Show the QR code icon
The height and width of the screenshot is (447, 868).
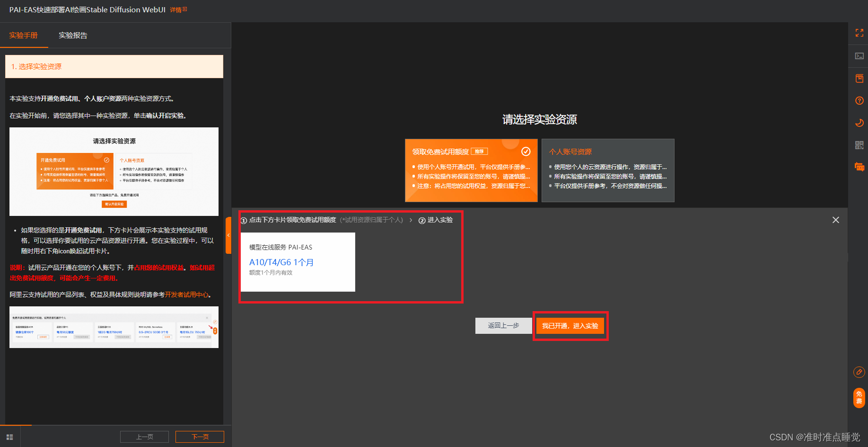859,145
